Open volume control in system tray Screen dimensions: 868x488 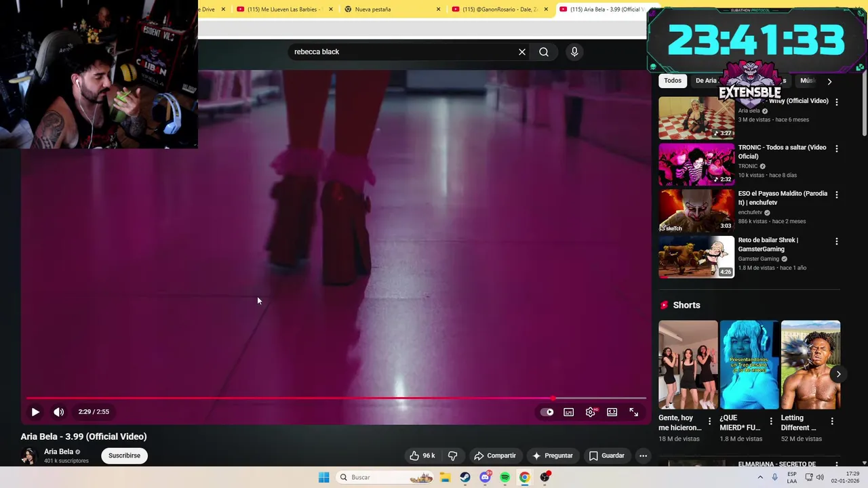point(821,477)
